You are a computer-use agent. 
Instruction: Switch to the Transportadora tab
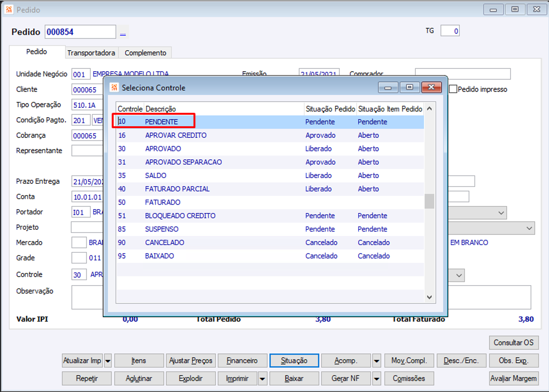click(x=92, y=53)
